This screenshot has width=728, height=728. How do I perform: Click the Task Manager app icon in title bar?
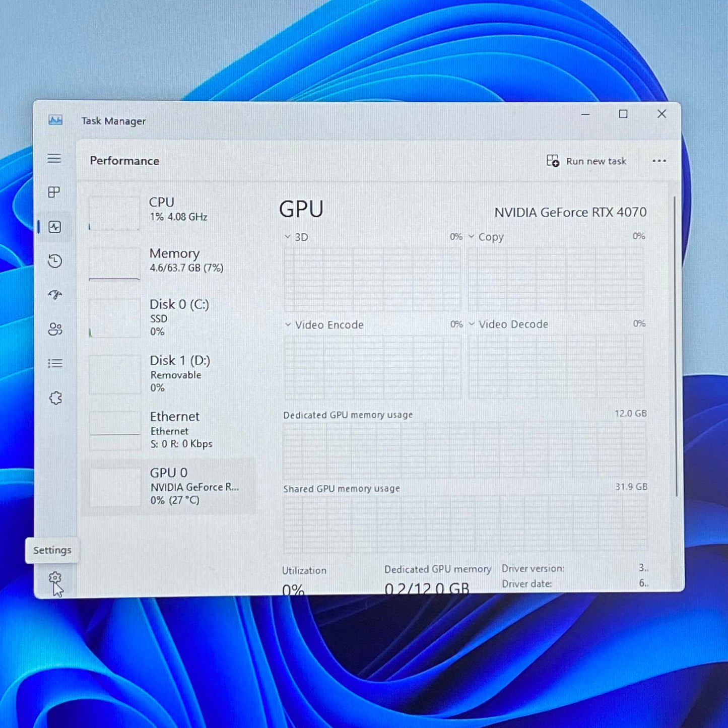coord(55,120)
